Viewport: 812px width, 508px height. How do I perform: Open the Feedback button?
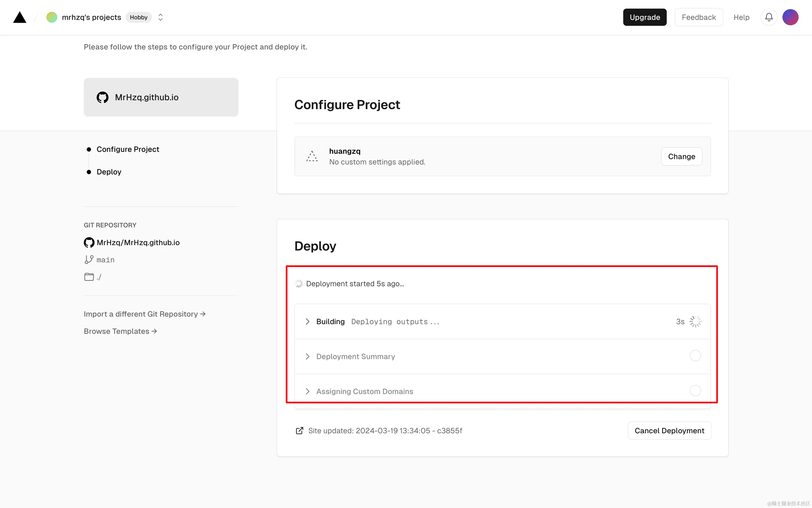coord(699,17)
